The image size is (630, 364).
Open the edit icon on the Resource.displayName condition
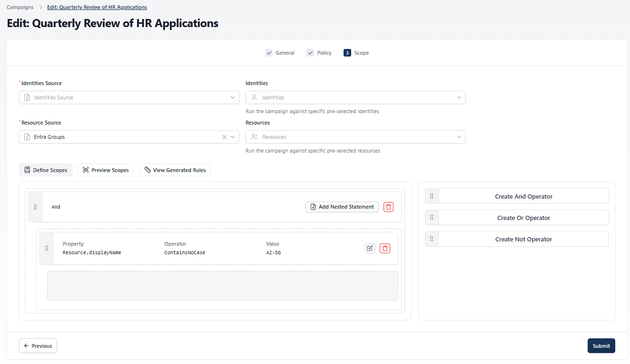pyautogui.click(x=370, y=248)
